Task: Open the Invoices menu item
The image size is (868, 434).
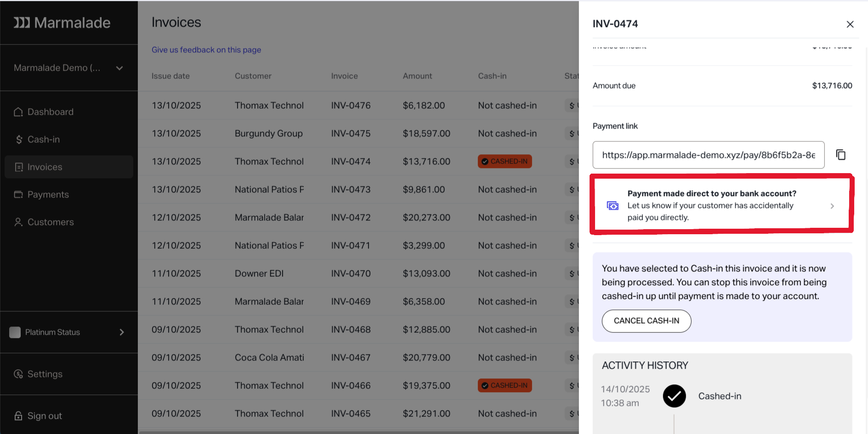Action: pyautogui.click(x=45, y=167)
